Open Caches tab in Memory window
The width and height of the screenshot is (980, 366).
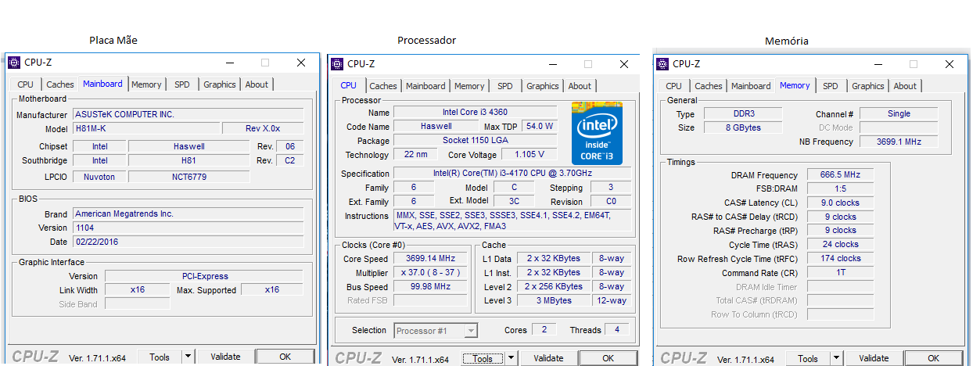709,86
